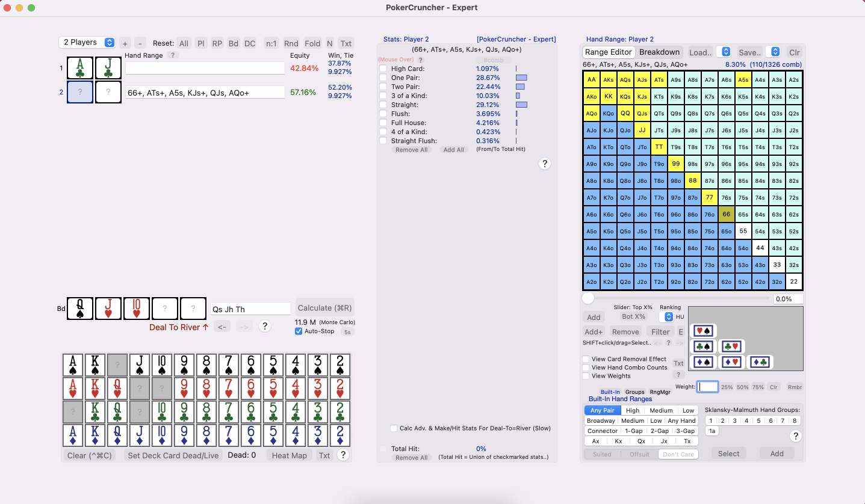
Task: Click Set Deck Card Dead/Live
Action: 173,455
